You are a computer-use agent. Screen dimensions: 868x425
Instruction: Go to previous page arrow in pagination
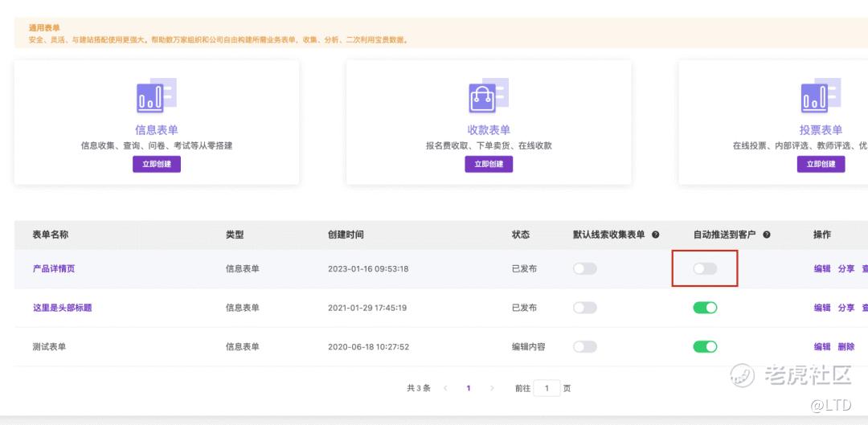click(445, 389)
